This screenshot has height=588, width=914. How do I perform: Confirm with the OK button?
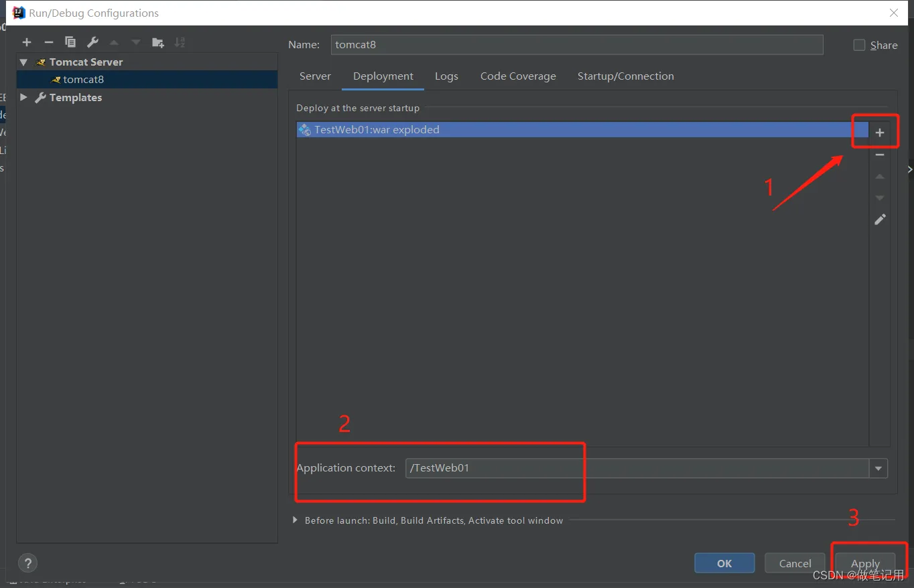(x=724, y=563)
